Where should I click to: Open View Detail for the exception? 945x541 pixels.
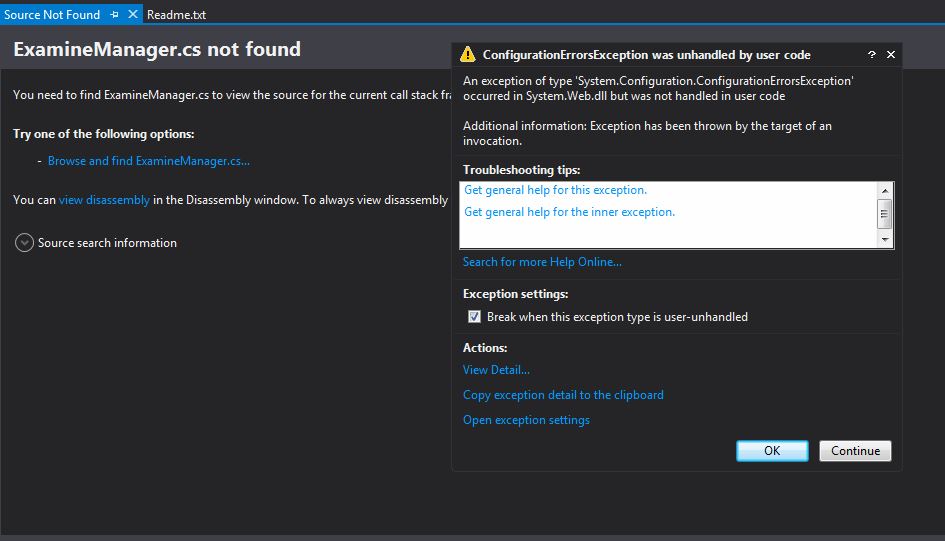coord(496,370)
